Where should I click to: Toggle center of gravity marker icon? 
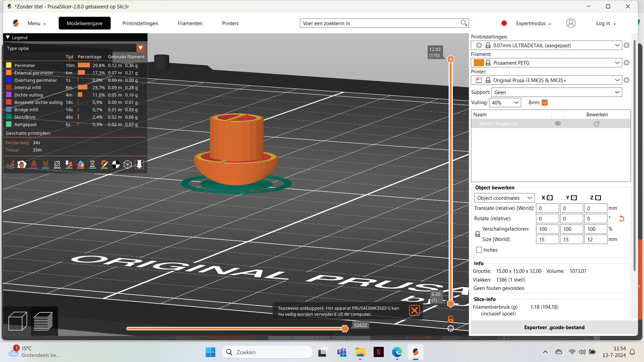pos(116,164)
